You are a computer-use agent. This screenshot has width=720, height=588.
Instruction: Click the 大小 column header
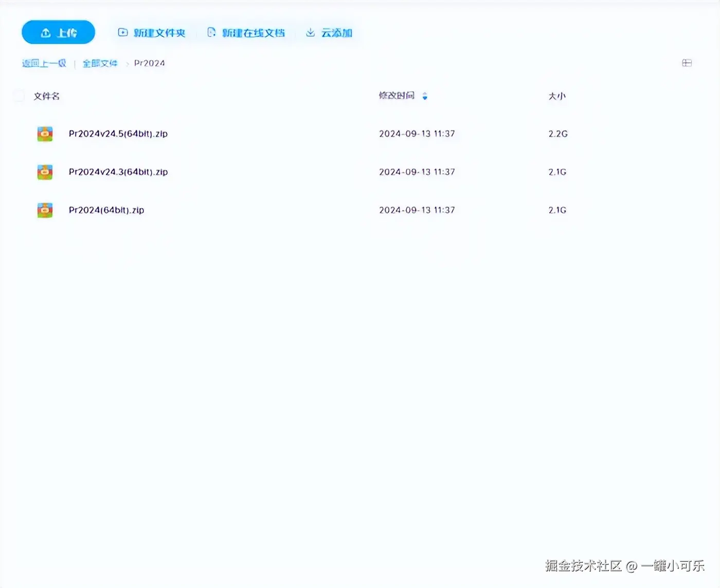tap(557, 96)
